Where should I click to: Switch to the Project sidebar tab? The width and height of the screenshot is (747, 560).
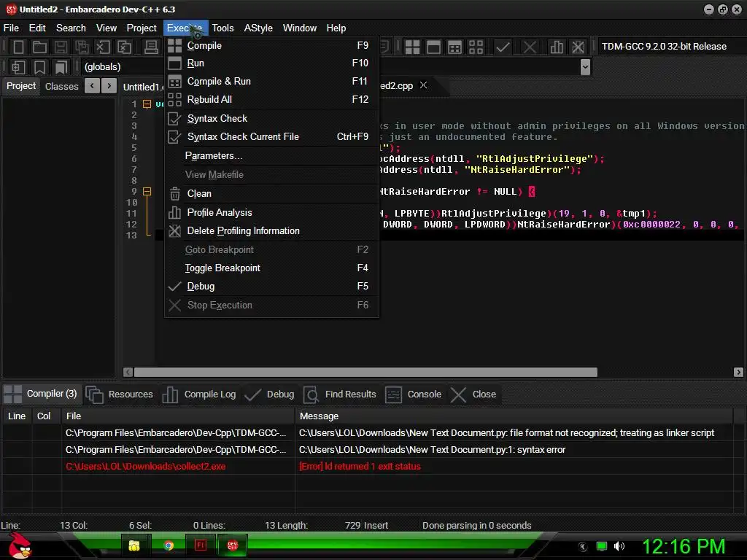pyautogui.click(x=21, y=86)
